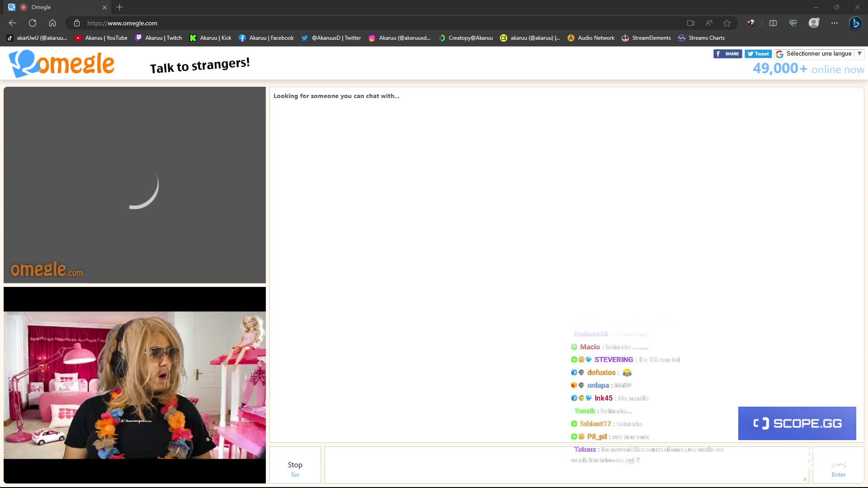Click inside the chat message text box

point(452,465)
